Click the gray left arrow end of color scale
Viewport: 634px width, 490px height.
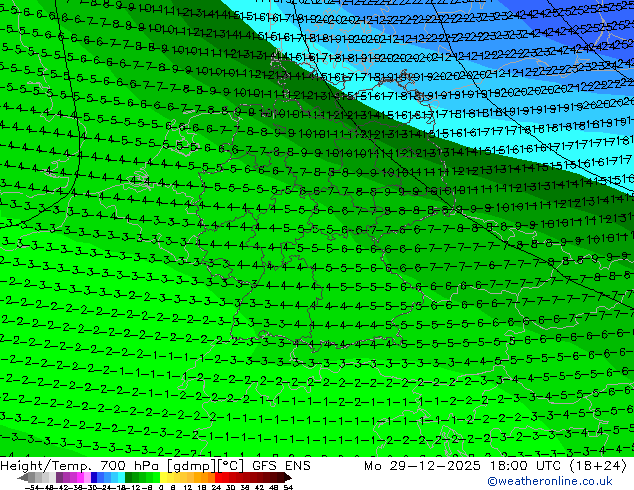click(x=23, y=477)
